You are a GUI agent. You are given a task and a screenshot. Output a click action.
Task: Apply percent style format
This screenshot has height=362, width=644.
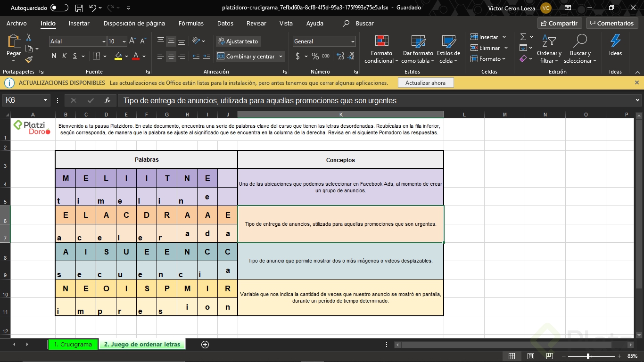[315, 56]
